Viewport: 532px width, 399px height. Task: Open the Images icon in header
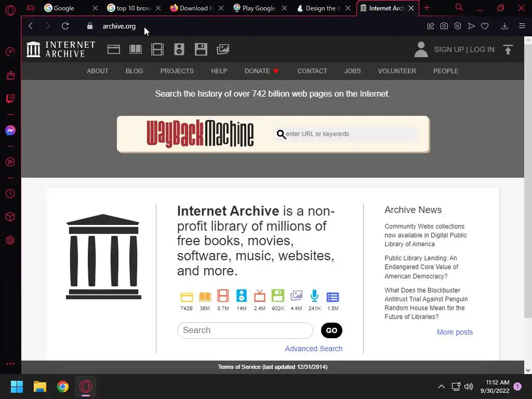[x=223, y=49]
